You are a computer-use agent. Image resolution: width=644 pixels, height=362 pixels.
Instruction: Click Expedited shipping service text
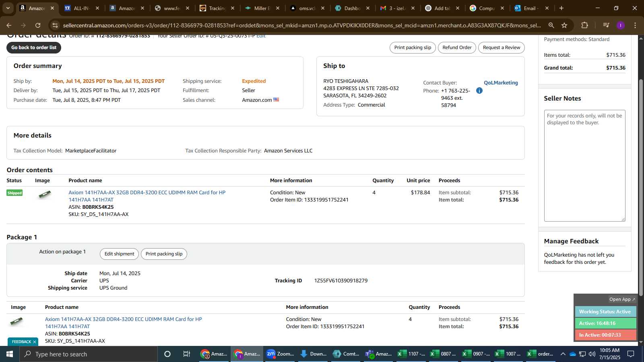[254, 81]
